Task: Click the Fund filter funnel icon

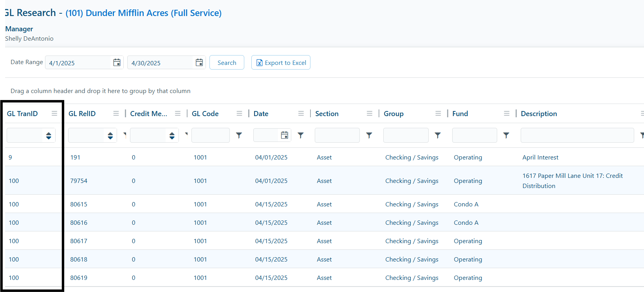Action: click(506, 135)
